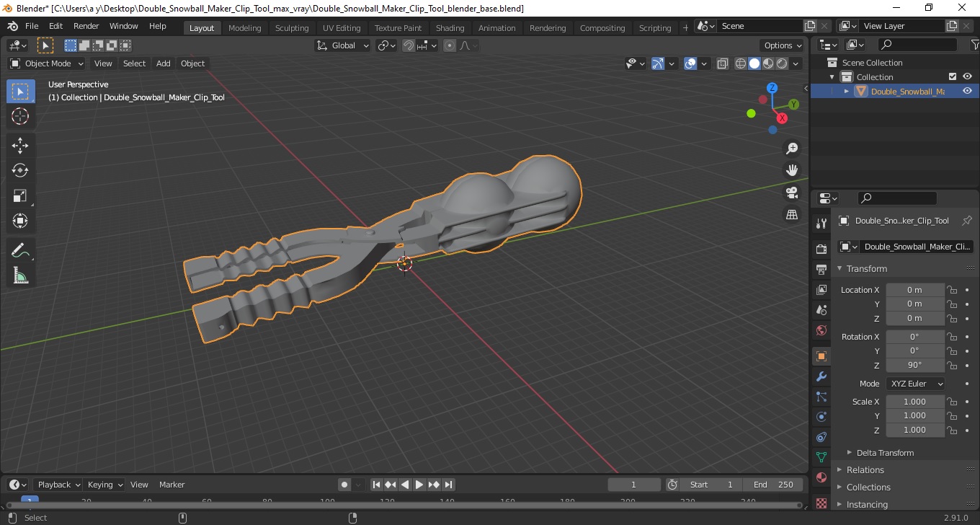
Task: Lock Location X with padlock icon
Action: (x=952, y=290)
